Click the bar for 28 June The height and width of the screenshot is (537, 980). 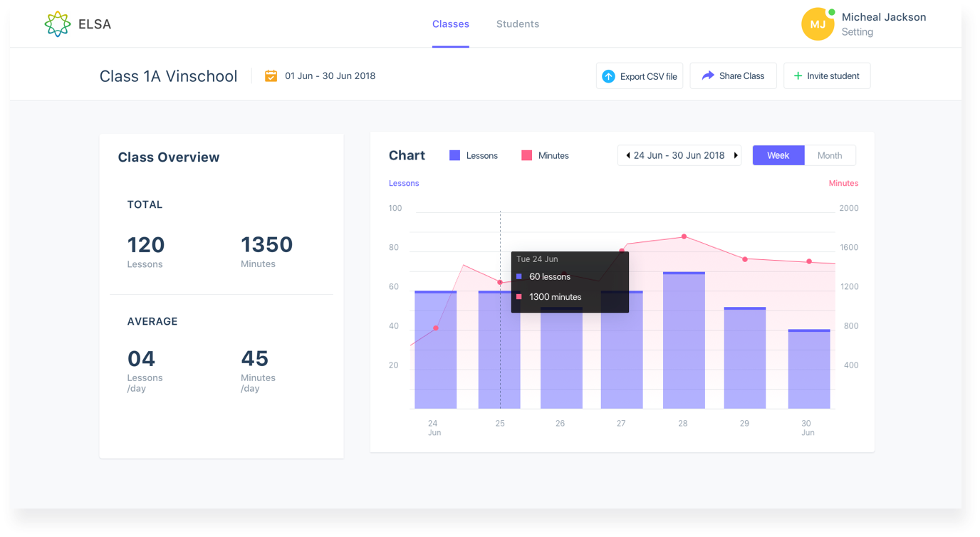[x=684, y=340]
